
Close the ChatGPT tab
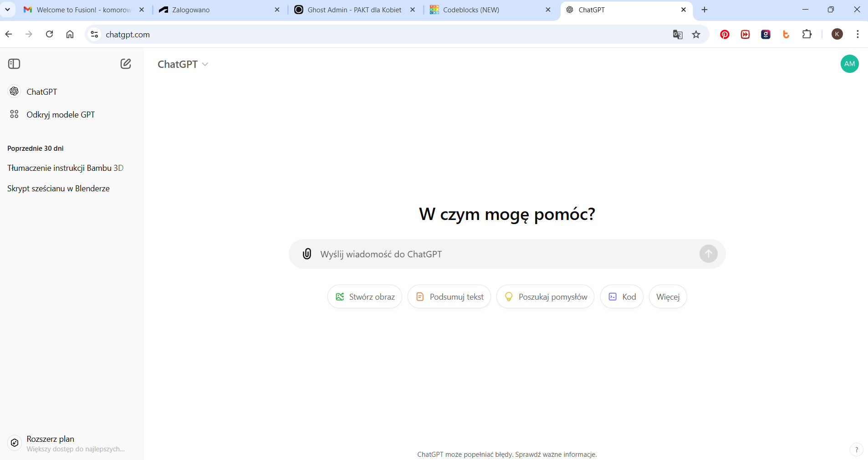[x=684, y=10]
